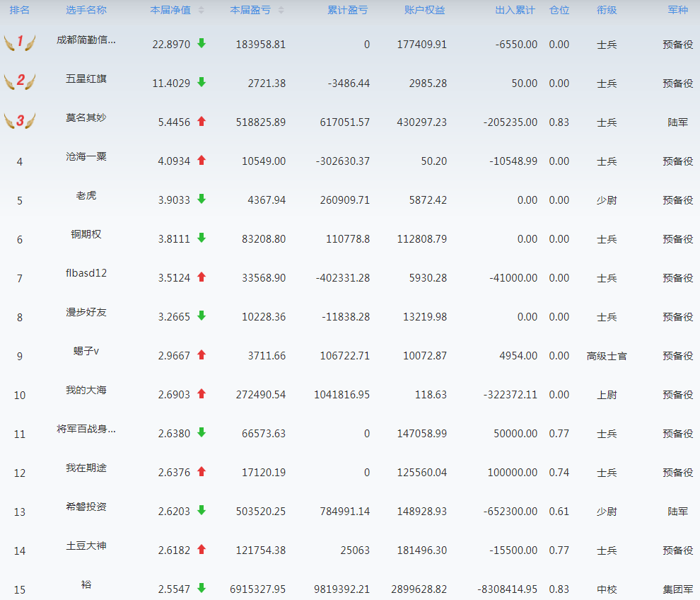Click green down arrow beside 22.8970
Screen dimensions: 700x600
click(202, 43)
